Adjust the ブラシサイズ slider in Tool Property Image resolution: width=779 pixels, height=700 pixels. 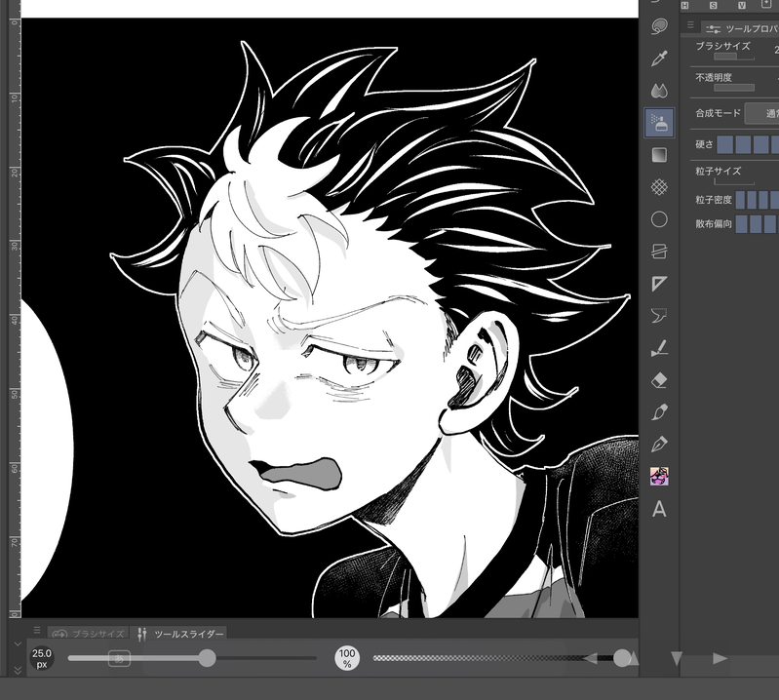[734, 58]
